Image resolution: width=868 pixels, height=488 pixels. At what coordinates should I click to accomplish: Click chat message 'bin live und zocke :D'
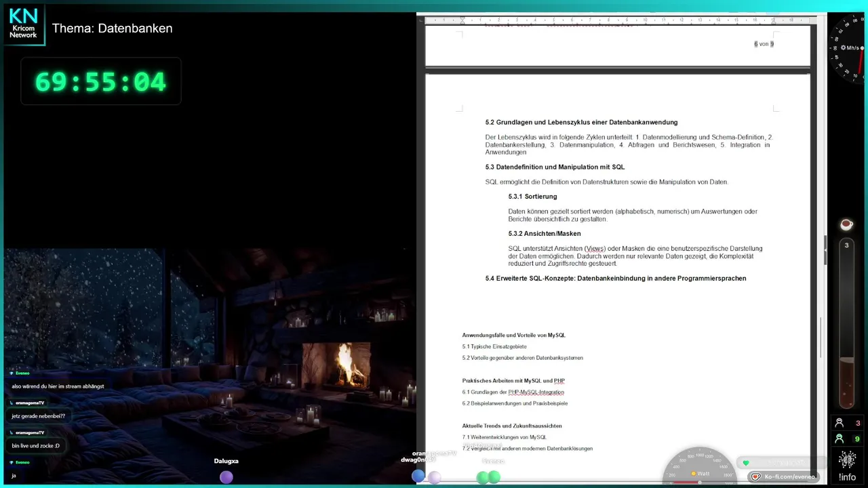click(35, 446)
